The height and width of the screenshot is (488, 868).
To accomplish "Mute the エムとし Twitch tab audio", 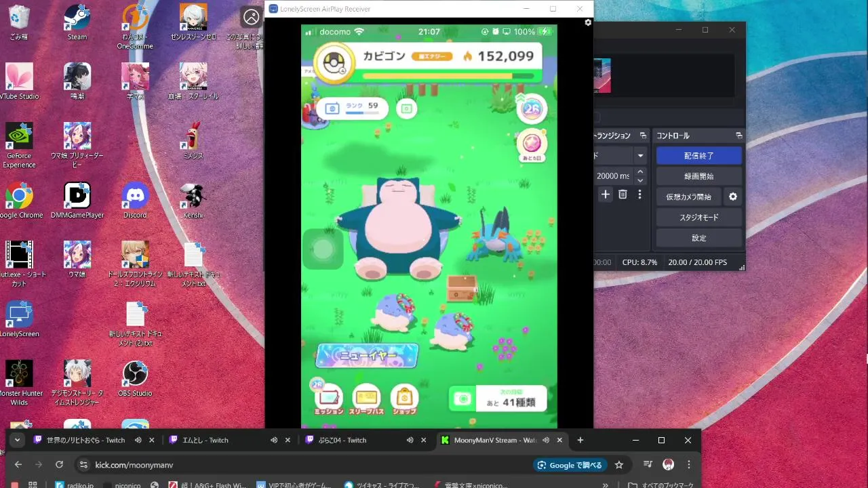I will [274, 440].
